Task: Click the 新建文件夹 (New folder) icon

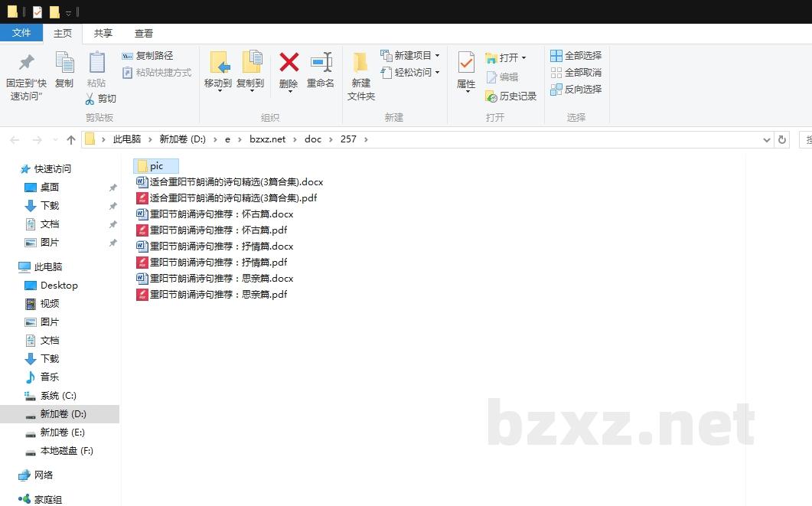Action: click(x=360, y=63)
